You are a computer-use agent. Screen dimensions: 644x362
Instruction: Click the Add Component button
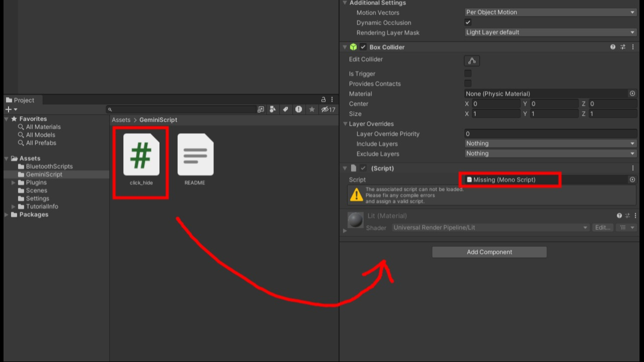[489, 252]
